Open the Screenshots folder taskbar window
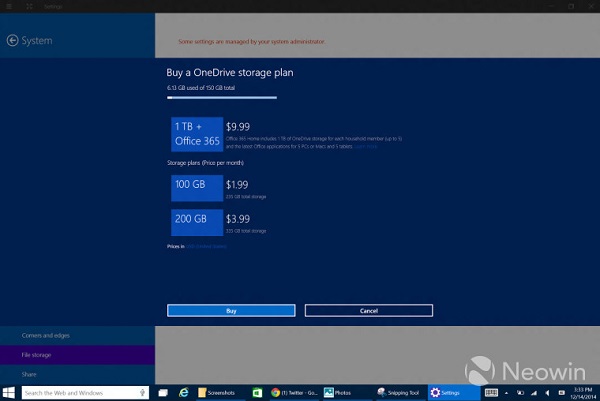This screenshot has width=600, height=401. point(218,392)
